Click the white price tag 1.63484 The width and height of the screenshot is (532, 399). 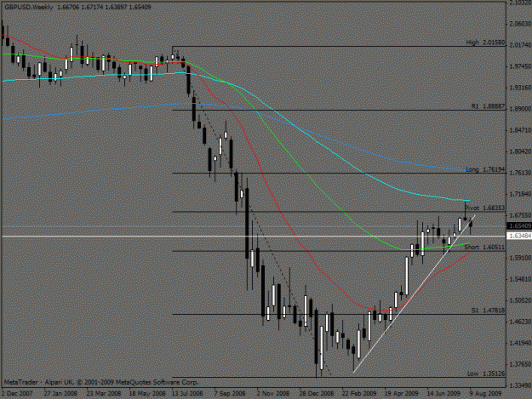[519, 236]
